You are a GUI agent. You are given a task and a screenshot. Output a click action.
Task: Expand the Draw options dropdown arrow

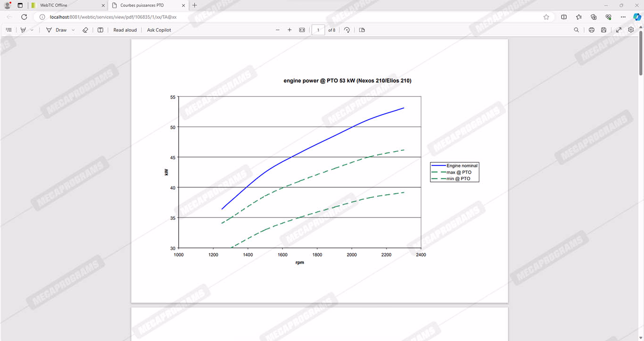pos(73,30)
